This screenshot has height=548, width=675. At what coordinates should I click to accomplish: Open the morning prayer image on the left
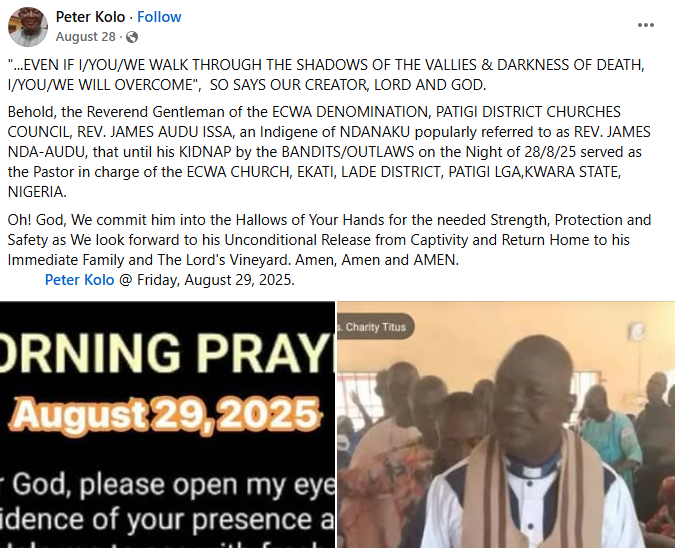coord(167,424)
